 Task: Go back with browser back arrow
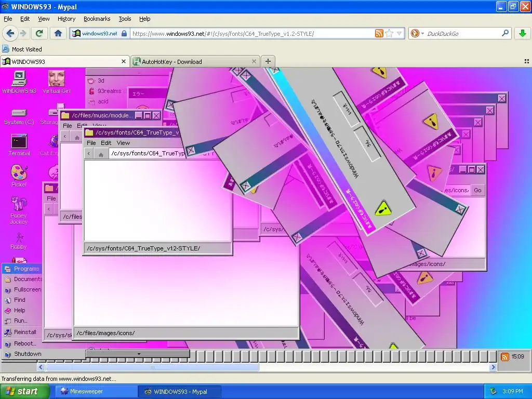10,33
